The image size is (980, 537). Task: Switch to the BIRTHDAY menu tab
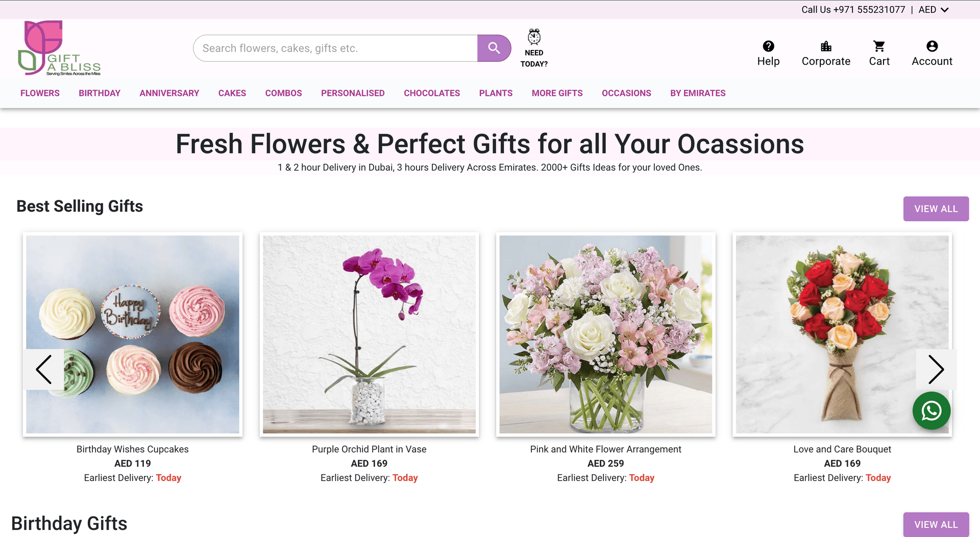(x=99, y=93)
